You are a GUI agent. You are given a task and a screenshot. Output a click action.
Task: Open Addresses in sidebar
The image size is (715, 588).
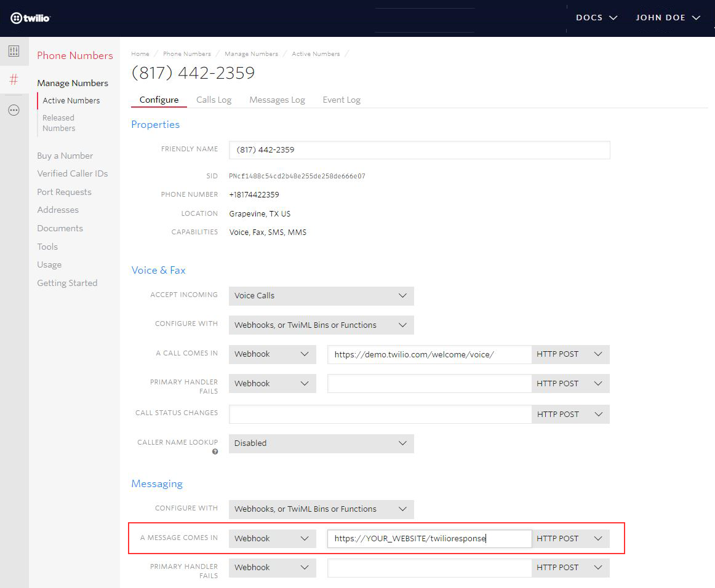coord(58,210)
